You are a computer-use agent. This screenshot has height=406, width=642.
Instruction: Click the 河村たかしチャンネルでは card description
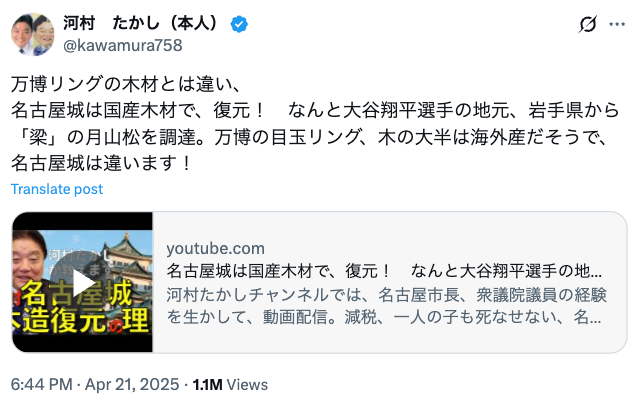pos(386,306)
